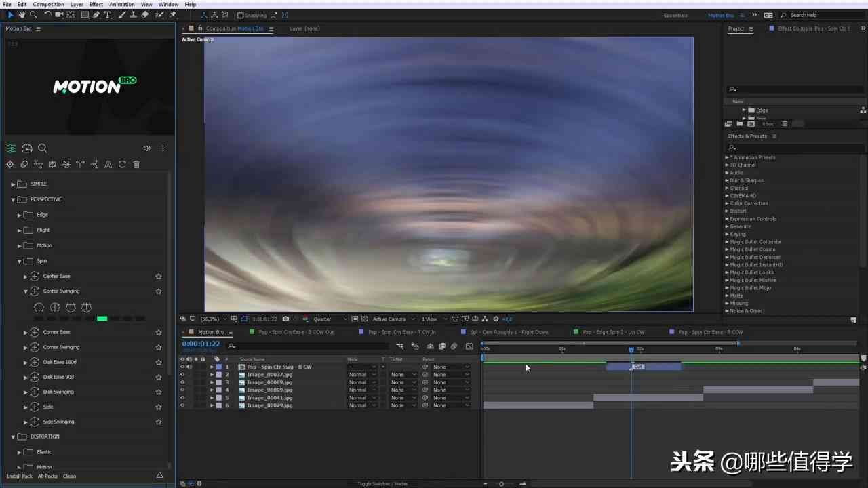This screenshot has width=868, height=488.
Task: Open the Window menu
Action: coord(168,4)
